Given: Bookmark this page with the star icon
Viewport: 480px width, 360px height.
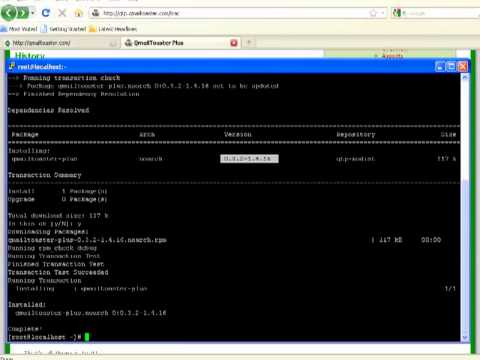Looking at the screenshot, I should [373, 13].
